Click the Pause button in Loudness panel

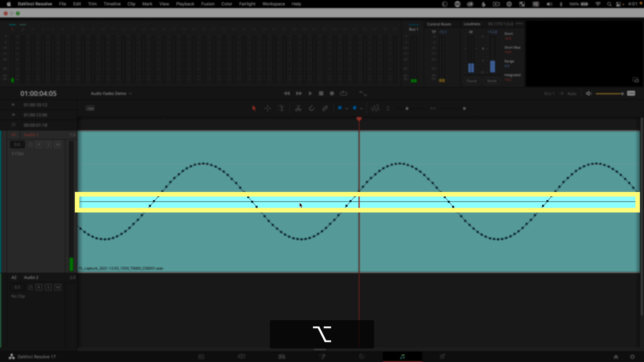(471, 81)
